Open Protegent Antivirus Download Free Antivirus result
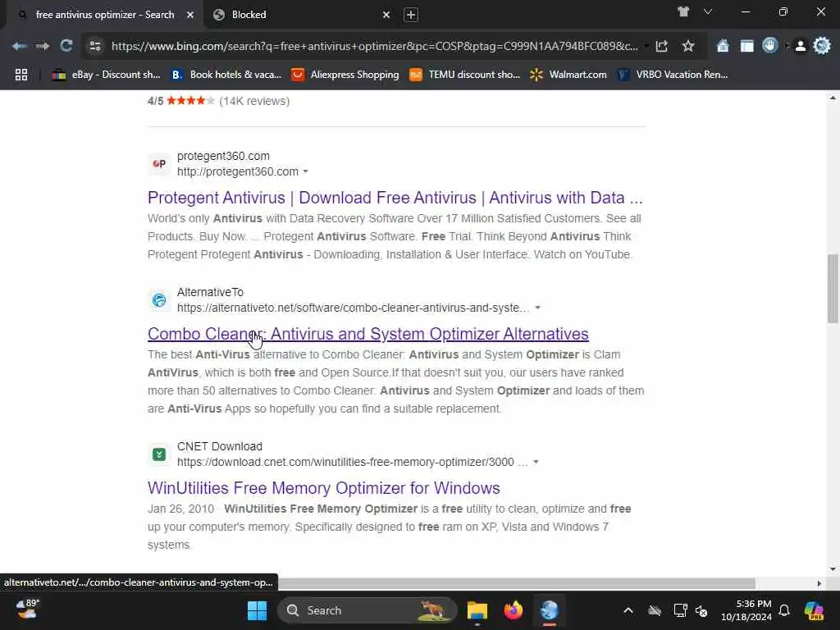Image resolution: width=840 pixels, height=630 pixels. click(x=395, y=198)
